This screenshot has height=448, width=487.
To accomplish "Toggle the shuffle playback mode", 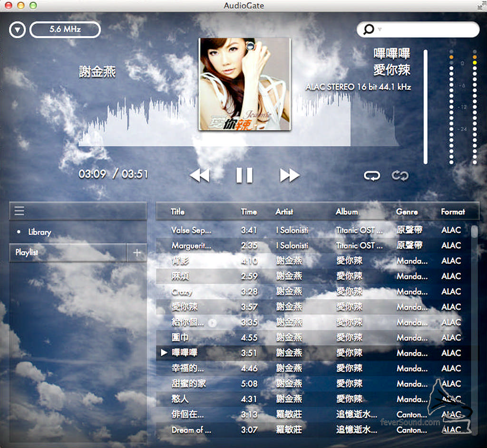I will pos(400,176).
